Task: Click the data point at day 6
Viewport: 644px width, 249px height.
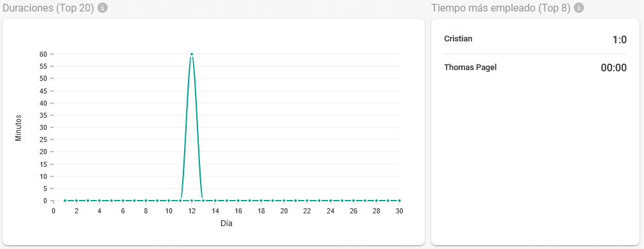Action: [122, 201]
